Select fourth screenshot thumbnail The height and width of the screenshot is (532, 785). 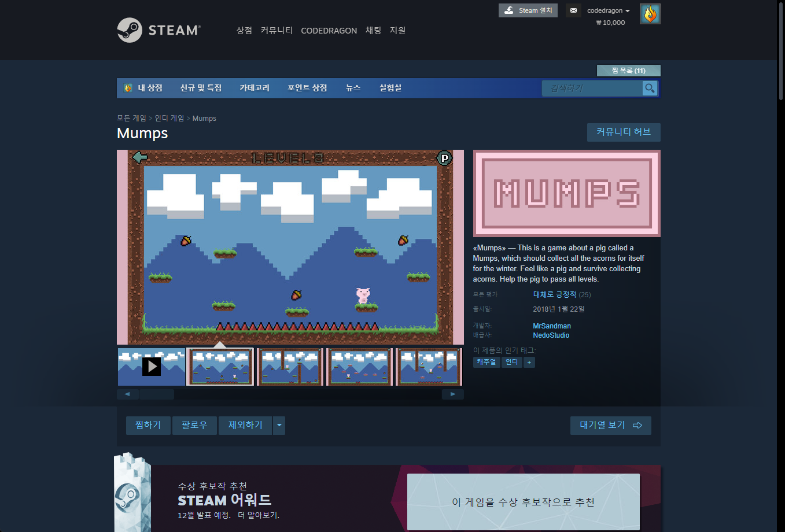359,367
